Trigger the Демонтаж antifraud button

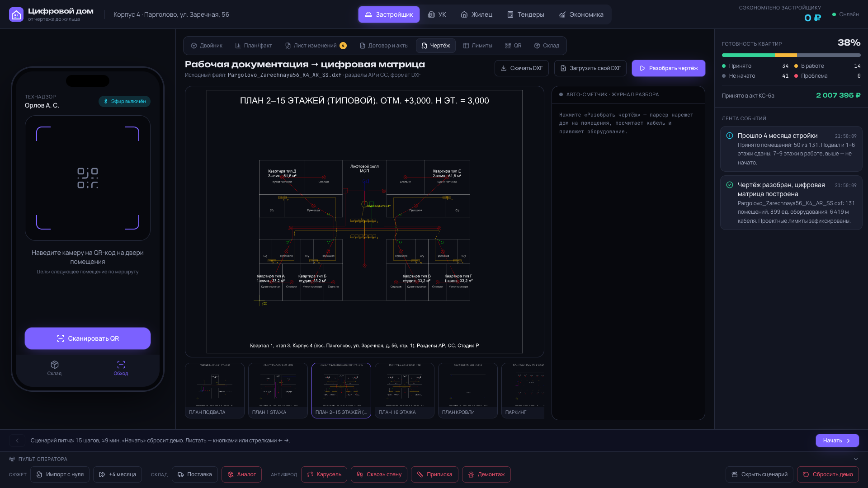(486, 474)
